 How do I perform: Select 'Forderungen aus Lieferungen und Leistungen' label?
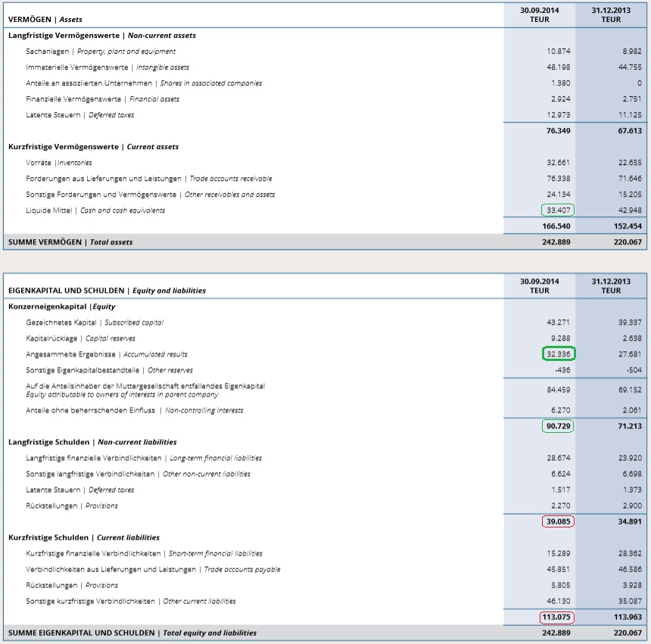click(x=149, y=179)
